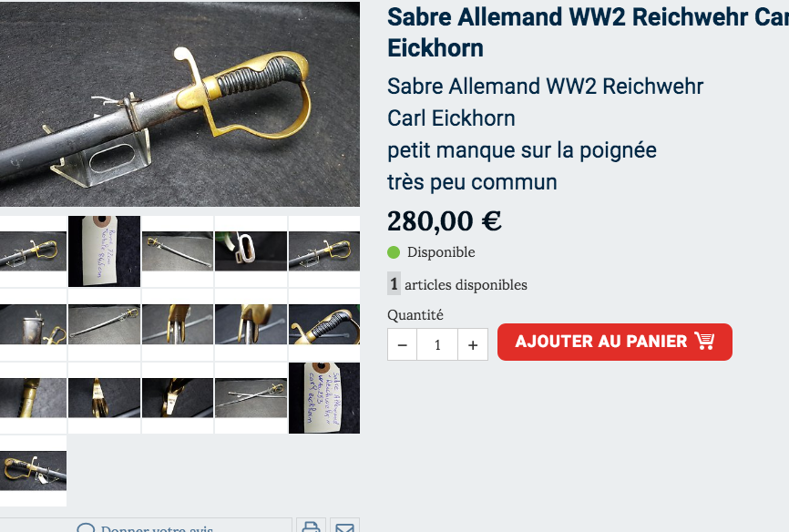Select the crossed sabre and scabbard thumbnail
Viewport: 789px width, 532px height.
(251, 397)
